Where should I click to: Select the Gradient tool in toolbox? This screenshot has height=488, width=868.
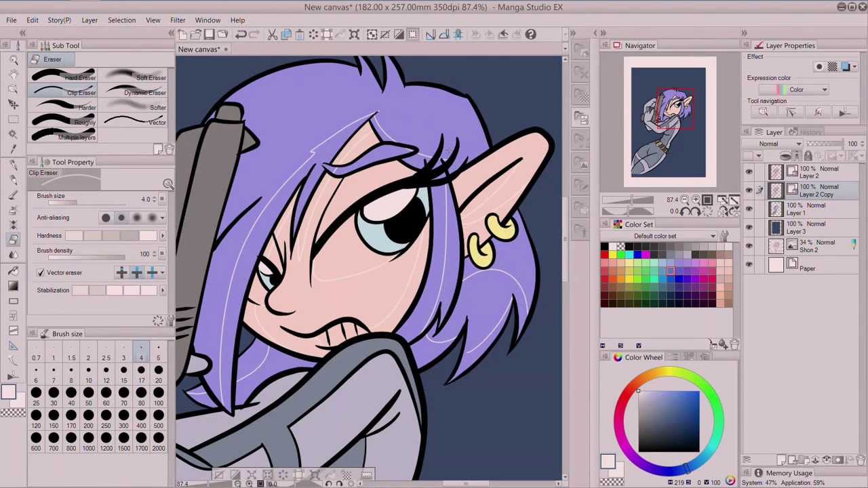coord(14,286)
